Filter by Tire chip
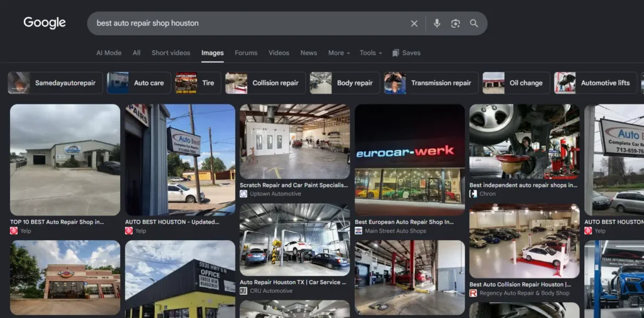 tap(198, 83)
